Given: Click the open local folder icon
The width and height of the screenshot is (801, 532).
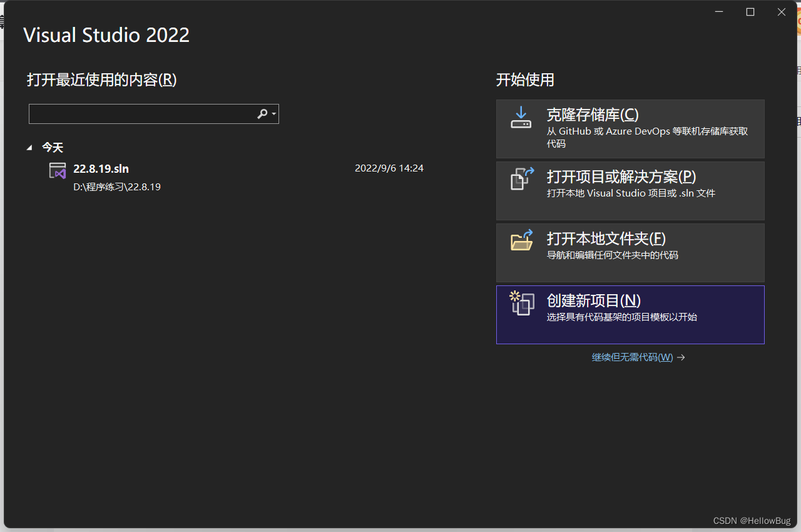Looking at the screenshot, I should 522,240.
